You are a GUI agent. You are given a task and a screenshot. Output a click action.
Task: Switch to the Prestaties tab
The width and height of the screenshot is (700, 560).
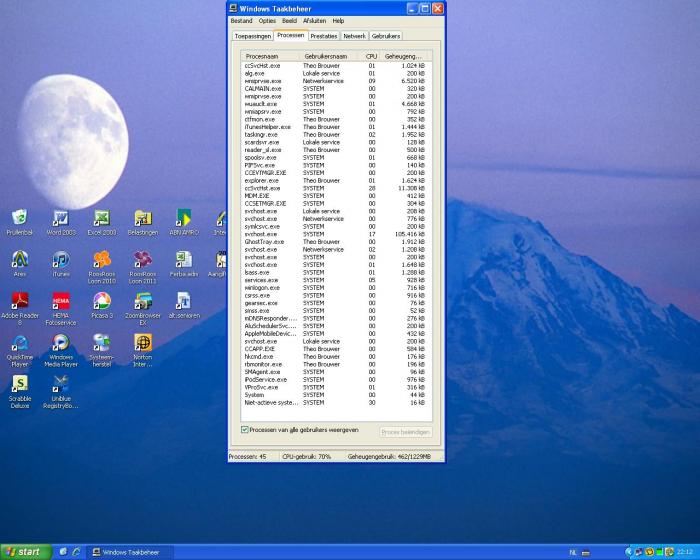(x=323, y=35)
